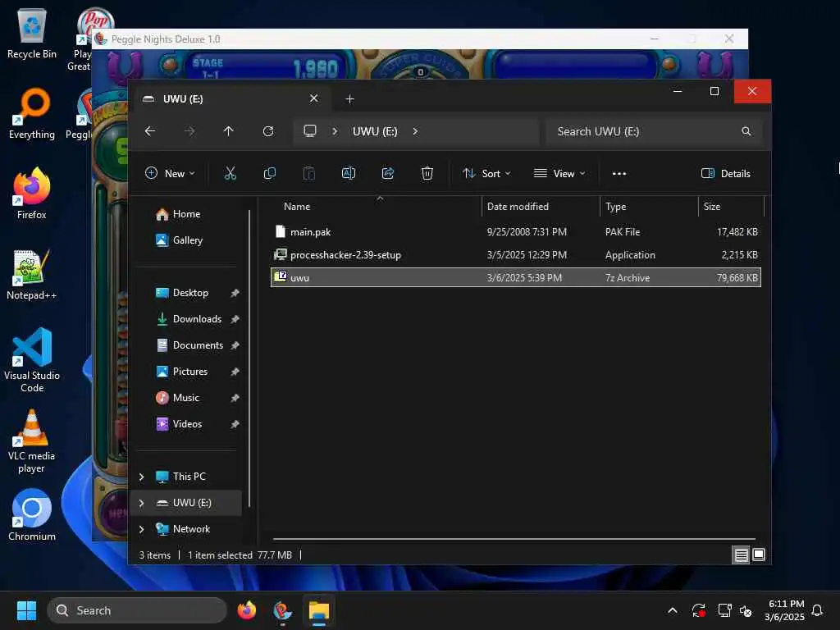Select the main.pak file
840x630 pixels.
(x=515, y=232)
